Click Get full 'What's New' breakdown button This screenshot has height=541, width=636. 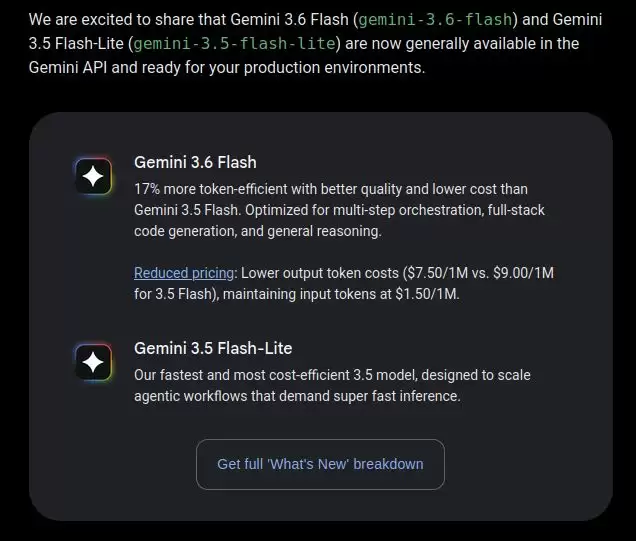point(320,464)
